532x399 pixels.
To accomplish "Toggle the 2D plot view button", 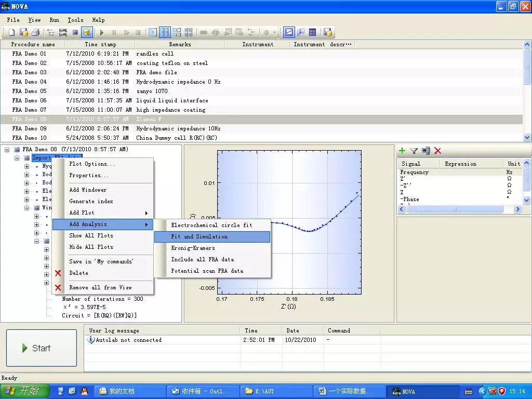I will pos(289,32).
